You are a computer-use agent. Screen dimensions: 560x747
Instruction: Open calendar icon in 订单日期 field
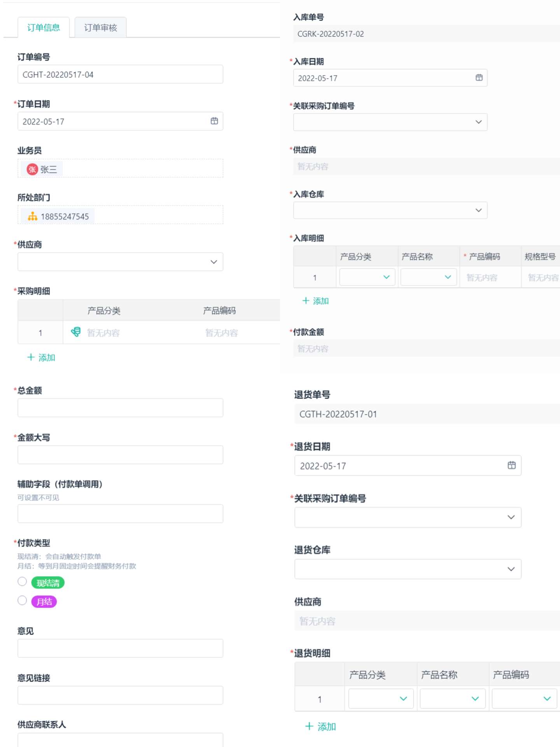[x=214, y=121]
